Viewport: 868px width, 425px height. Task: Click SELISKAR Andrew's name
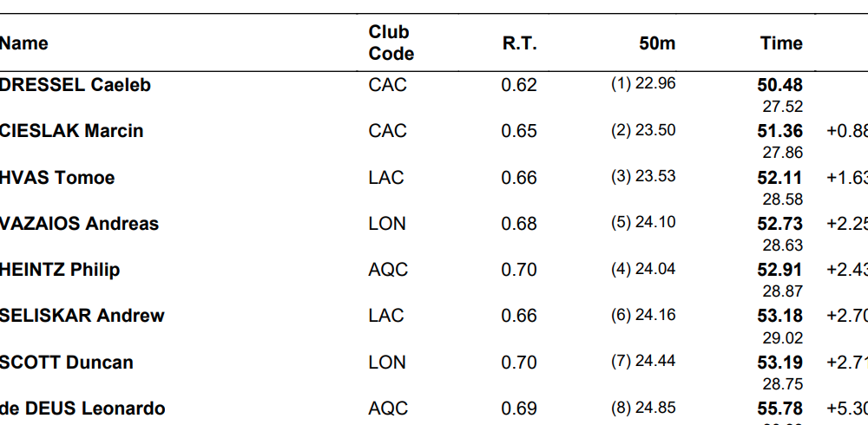pyautogui.click(x=82, y=316)
